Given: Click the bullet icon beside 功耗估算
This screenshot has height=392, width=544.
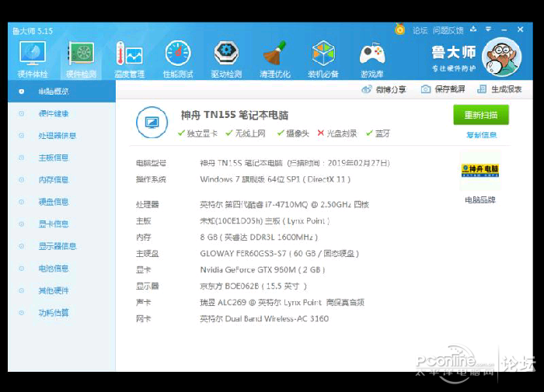Looking at the screenshot, I should [22, 313].
